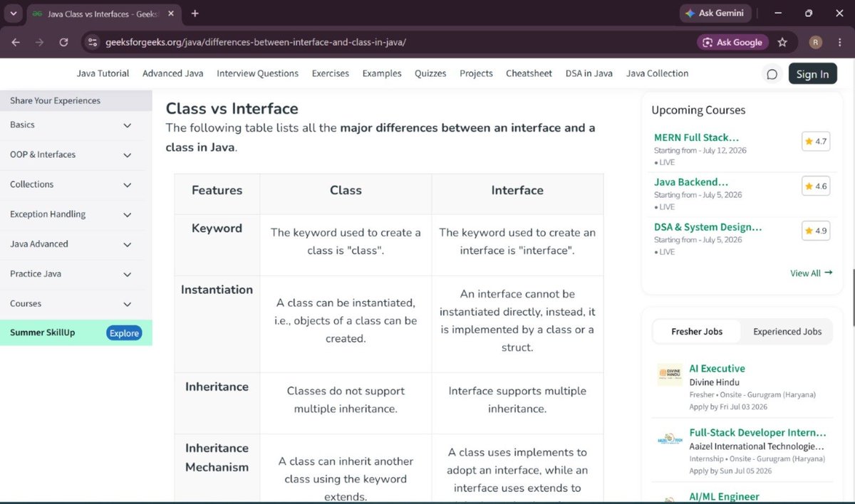Click the Upcoming Courses heading
This screenshot has height=504, width=855.
point(698,110)
